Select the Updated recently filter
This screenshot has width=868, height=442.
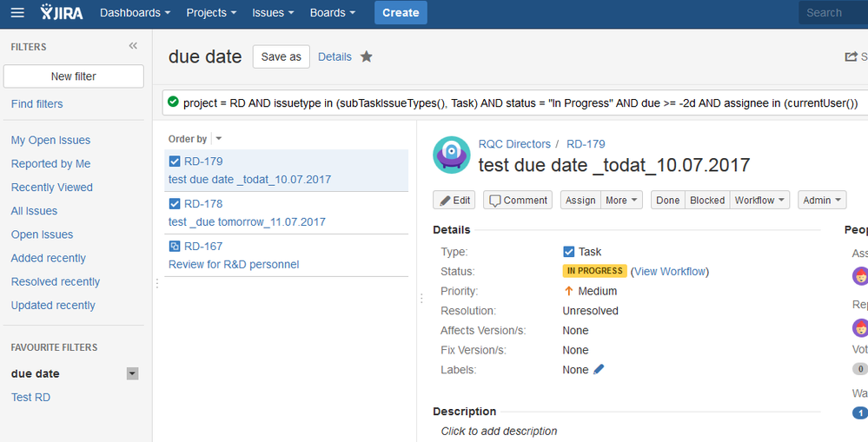(x=53, y=306)
